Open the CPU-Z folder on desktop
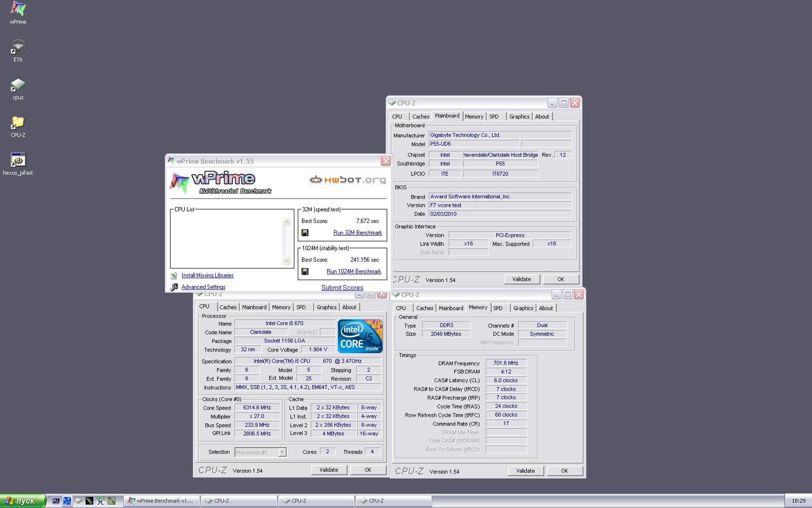 point(18,126)
